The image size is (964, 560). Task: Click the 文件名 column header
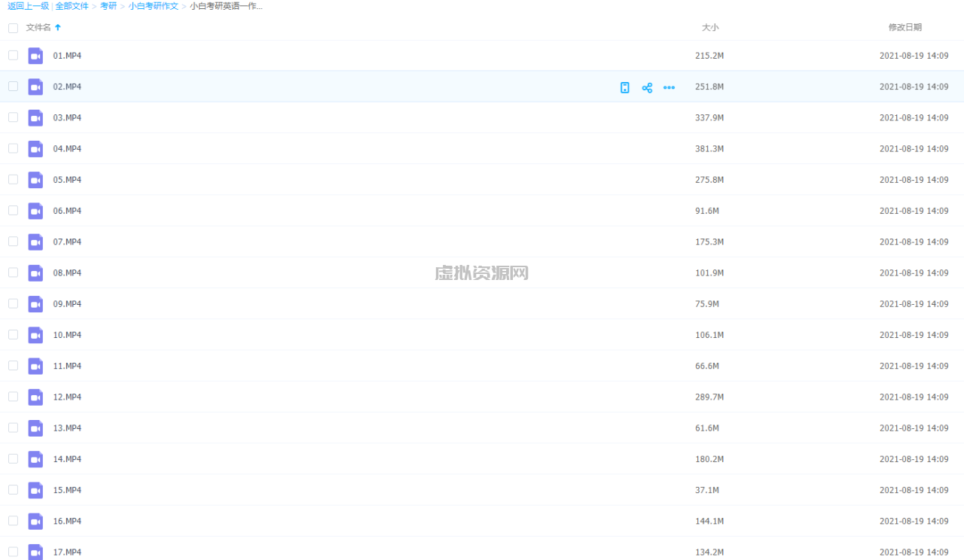point(38,27)
